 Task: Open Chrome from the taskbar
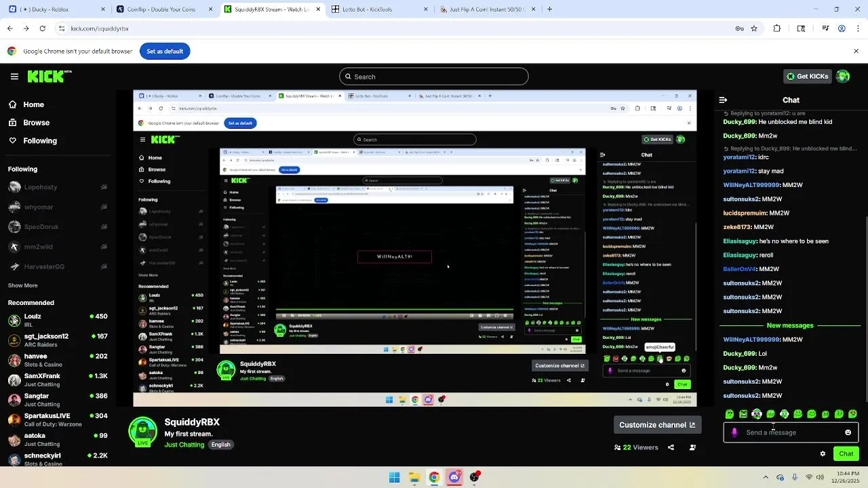tap(434, 477)
